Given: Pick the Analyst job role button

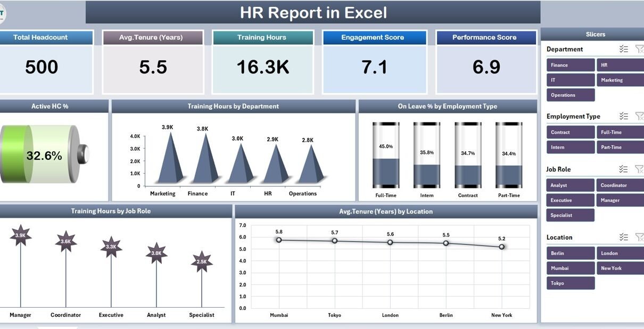Looking at the screenshot, I should point(571,185).
